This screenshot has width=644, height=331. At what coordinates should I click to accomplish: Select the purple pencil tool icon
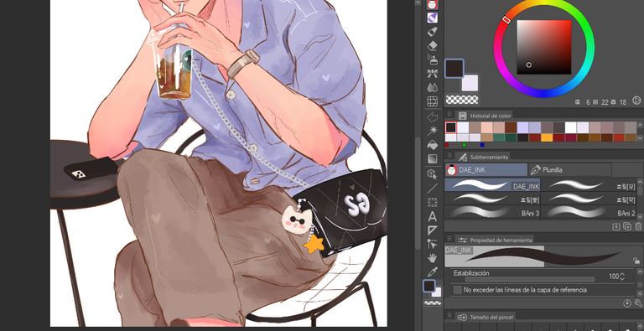432,18
